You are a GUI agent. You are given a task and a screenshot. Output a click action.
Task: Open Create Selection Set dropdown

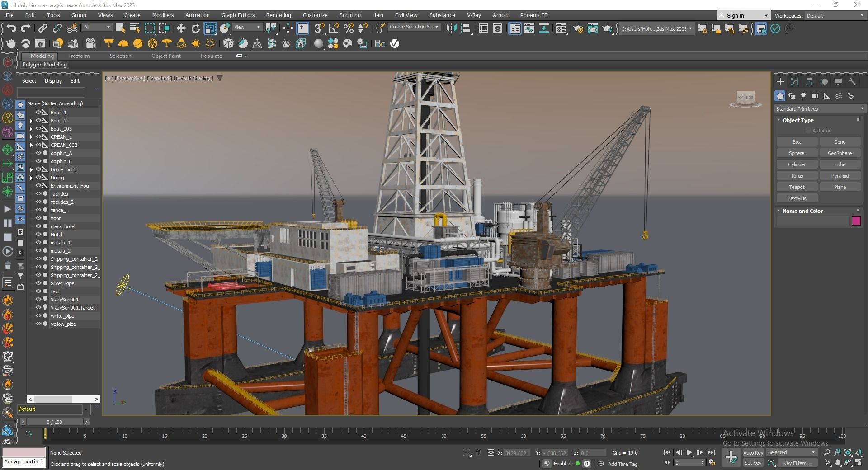[x=414, y=27]
